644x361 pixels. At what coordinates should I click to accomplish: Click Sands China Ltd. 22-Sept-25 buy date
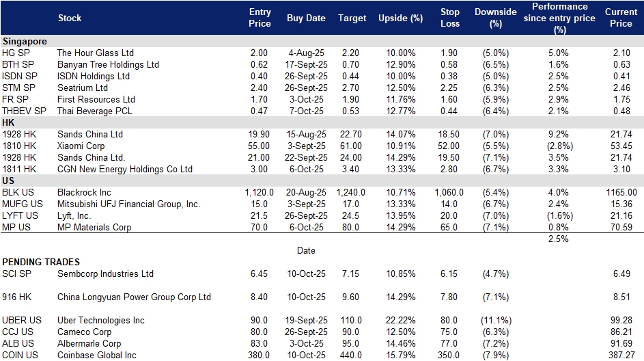tap(307, 157)
